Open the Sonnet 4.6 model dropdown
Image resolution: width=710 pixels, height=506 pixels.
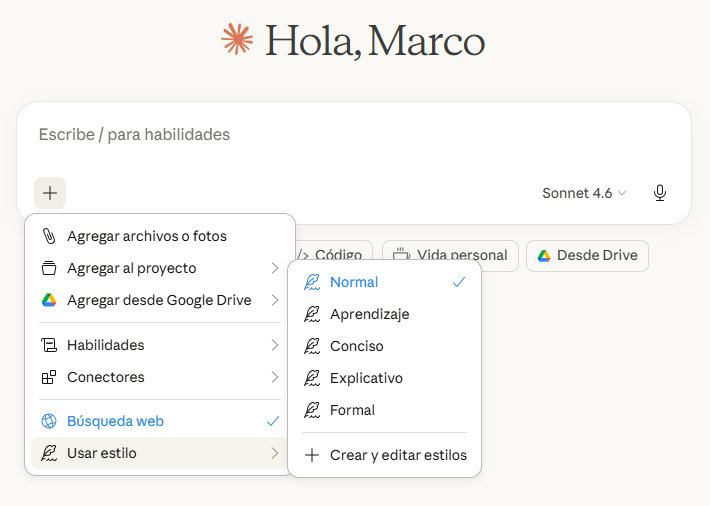pyautogui.click(x=584, y=193)
